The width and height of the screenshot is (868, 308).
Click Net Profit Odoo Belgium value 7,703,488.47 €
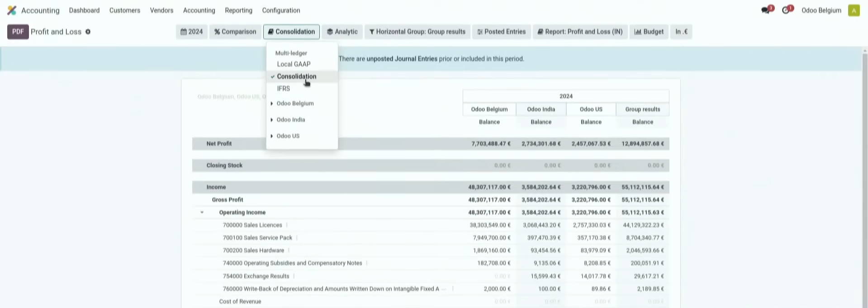[x=491, y=144]
